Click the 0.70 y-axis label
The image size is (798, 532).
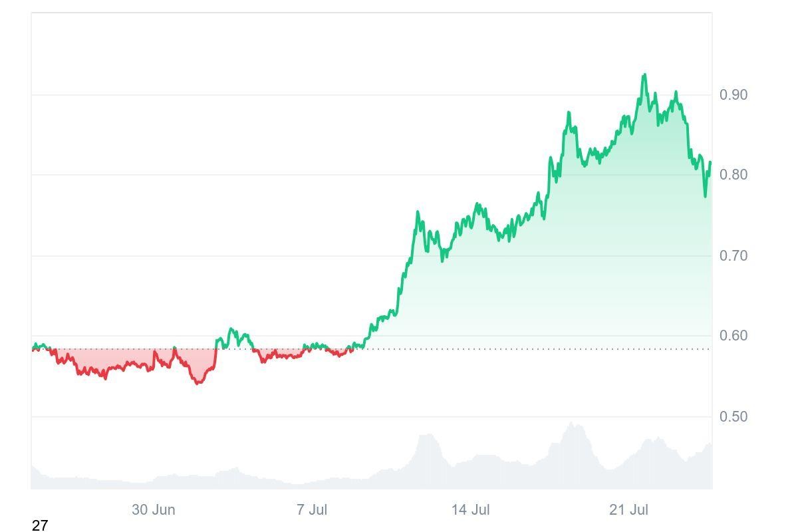pos(733,256)
